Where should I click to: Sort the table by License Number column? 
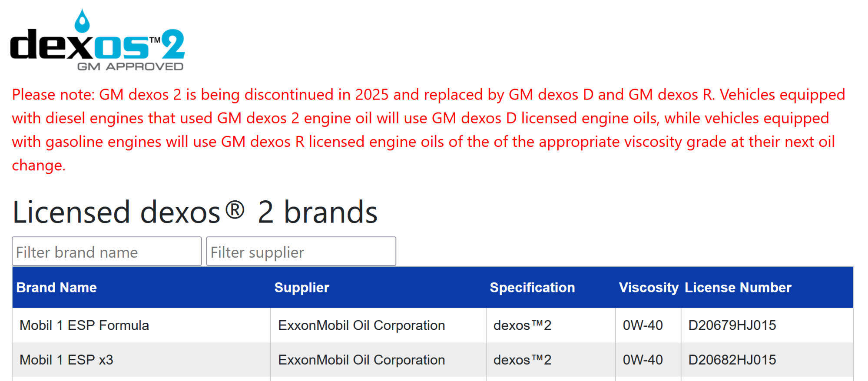738,287
